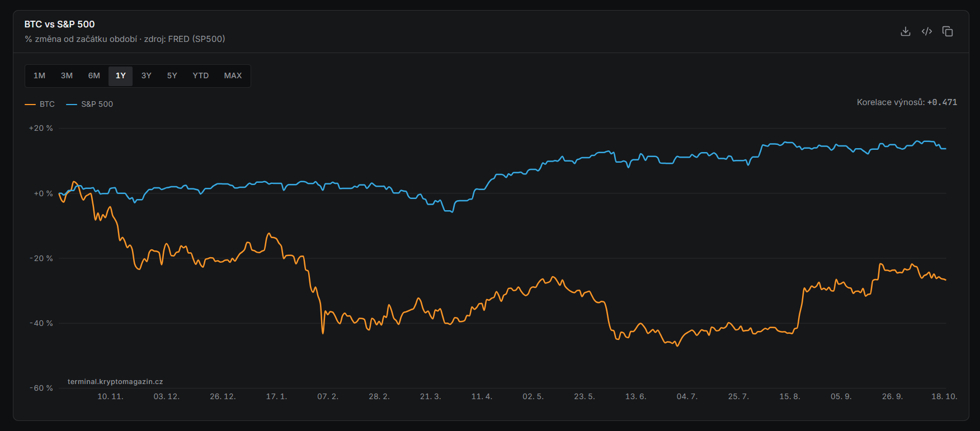
Task: Click the 'BTC vs S&P 500' title
Action: pos(59,24)
